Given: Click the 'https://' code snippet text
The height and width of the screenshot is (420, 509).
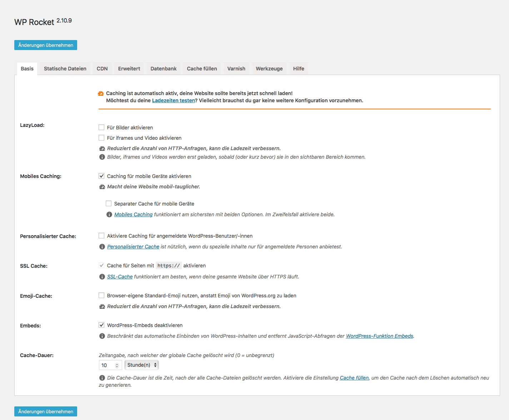Looking at the screenshot, I should point(169,266).
